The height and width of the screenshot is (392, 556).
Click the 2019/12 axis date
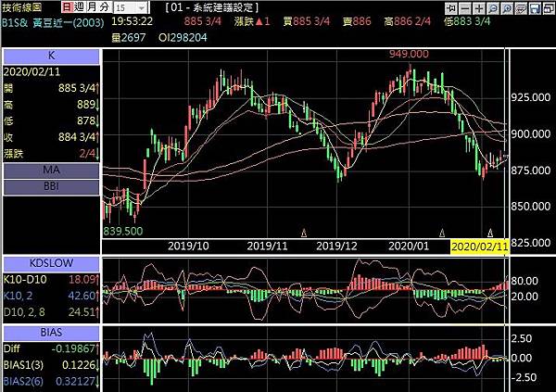[336, 247]
